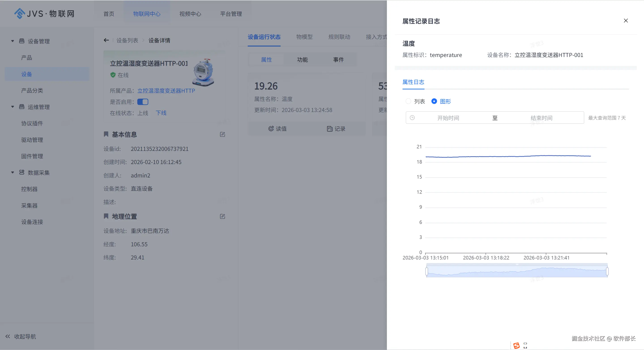Click the JVS 物联网 logo
The height and width of the screenshot is (350, 644).
pyautogui.click(x=44, y=13)
